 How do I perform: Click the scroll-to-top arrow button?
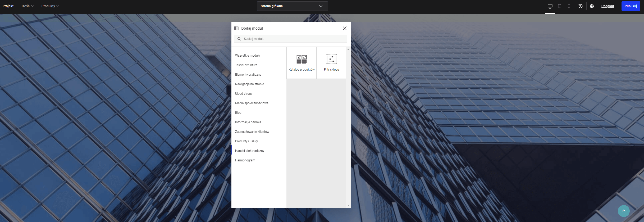tap(624, 211)
